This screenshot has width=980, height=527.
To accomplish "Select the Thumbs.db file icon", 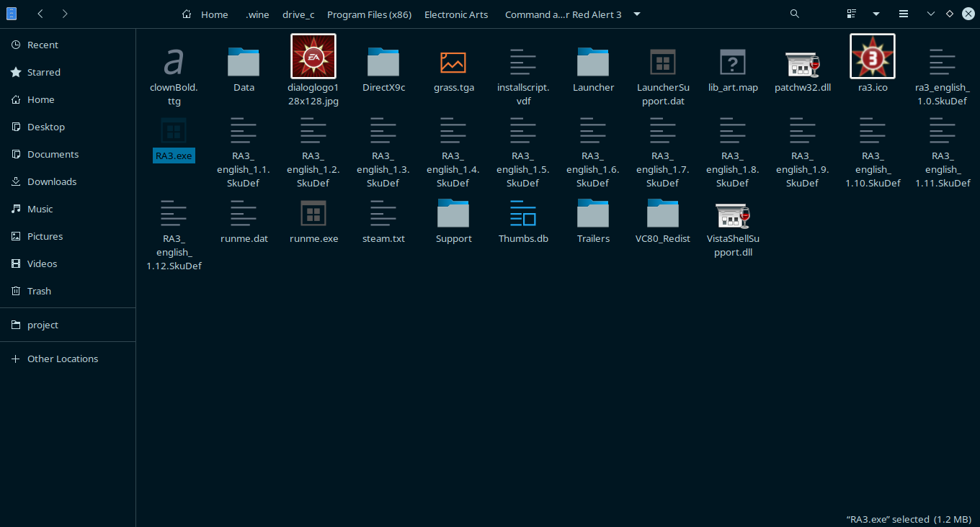I will [x=523, y=213].
